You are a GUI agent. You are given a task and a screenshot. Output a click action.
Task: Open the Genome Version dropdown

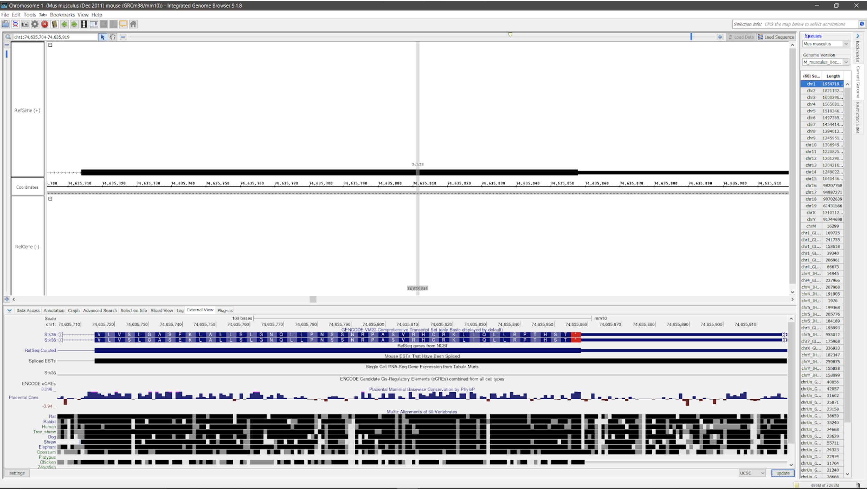tap(845, 62)
